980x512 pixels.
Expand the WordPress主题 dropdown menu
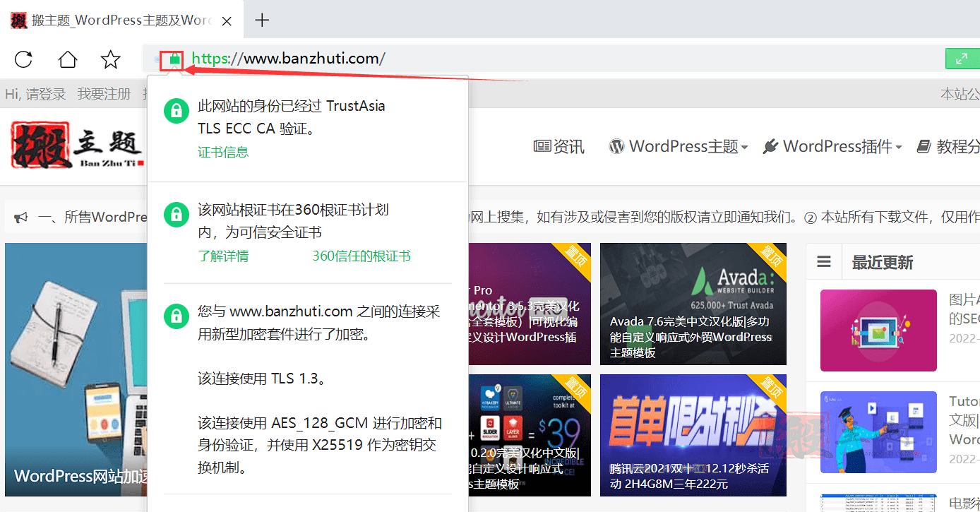pyautogui.click(x=678, y=146)
